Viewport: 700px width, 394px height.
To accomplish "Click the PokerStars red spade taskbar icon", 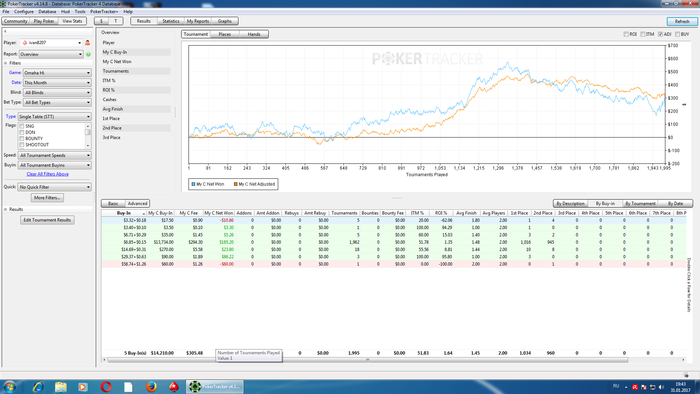I will (x=174, y=386).
